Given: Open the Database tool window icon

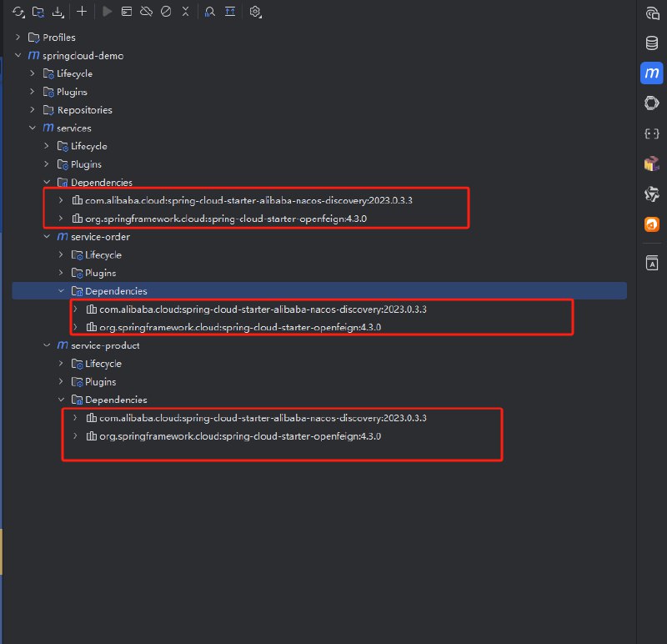Looking at the screenshot, I should point(652,43).
